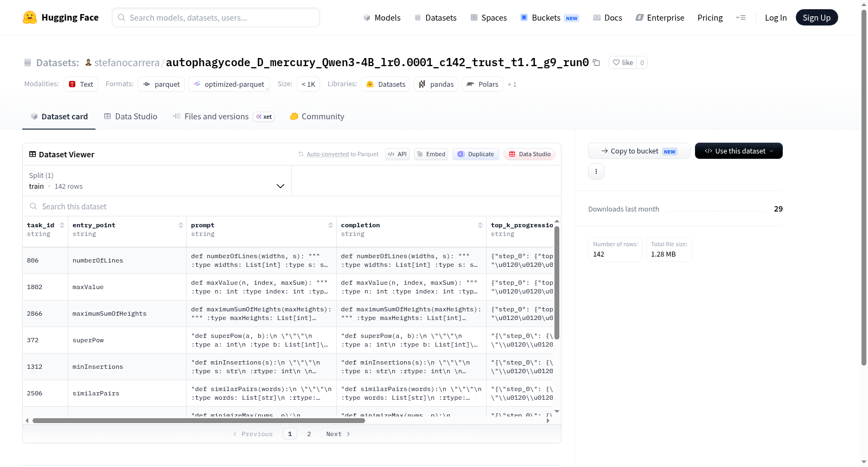Image resolution: width=868 pixels, height=467 pixels.
Task: Click the superPow cell
Action: (127, 340)
